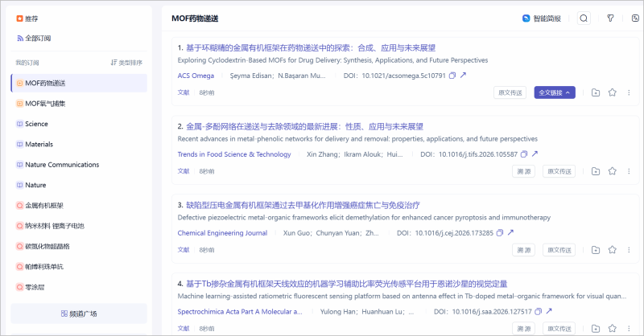
Task: Open the filter funnel icon
Action: [610, 18]
